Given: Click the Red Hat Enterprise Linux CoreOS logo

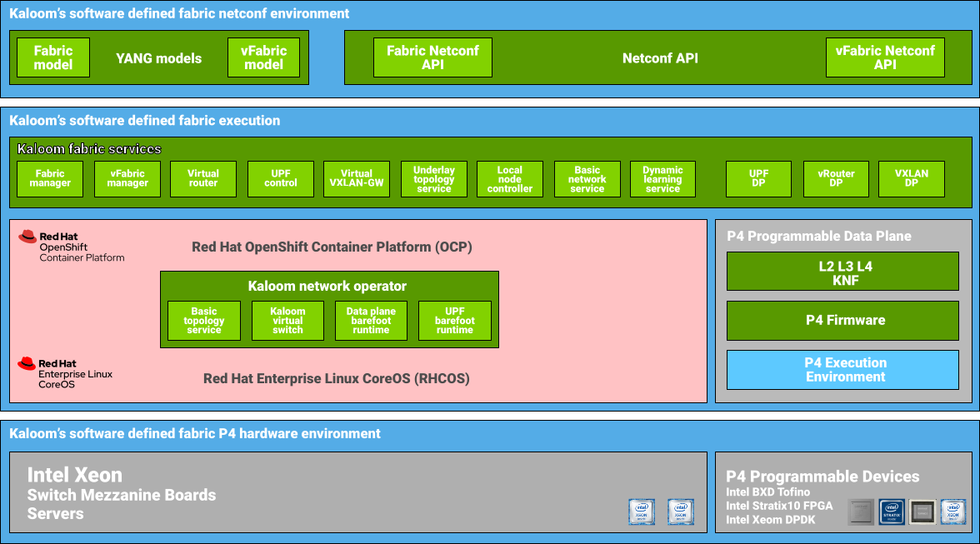Looking at the screenshot, I should [65, 373].
